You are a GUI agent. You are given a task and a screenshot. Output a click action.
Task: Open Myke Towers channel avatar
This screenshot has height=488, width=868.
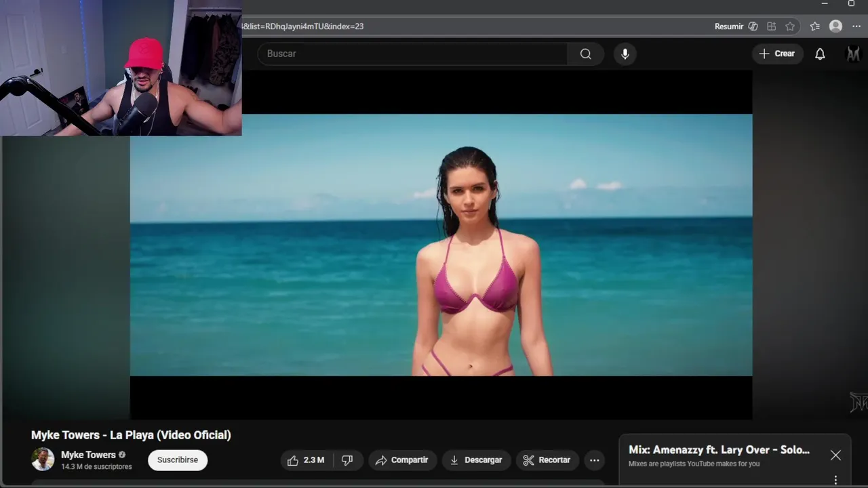(x=43, y=460)
